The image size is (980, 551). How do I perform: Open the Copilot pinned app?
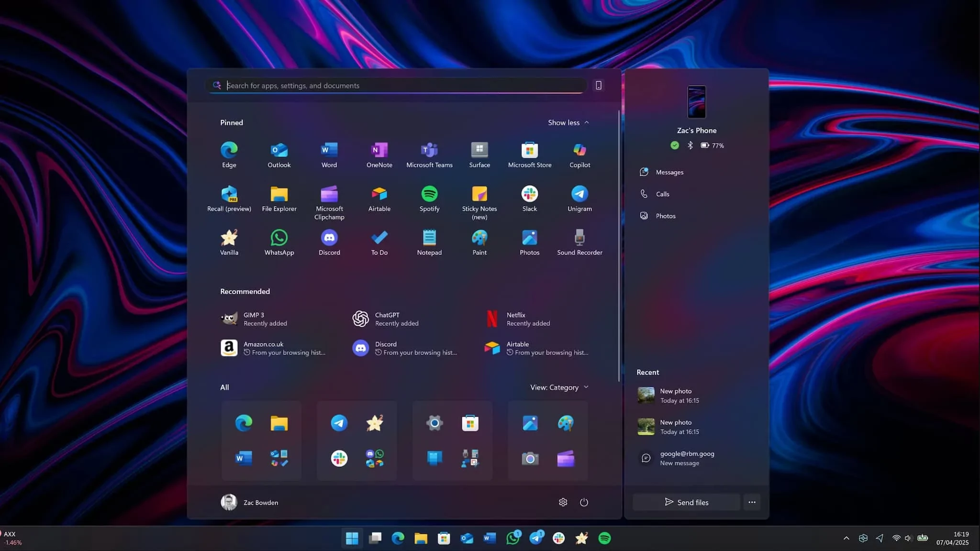[579, 150]
